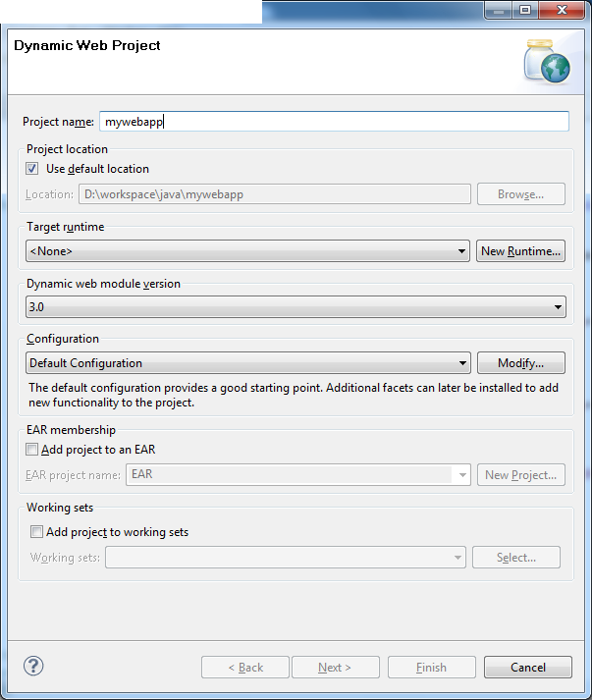Screen dimensions: 592x700
Task: Open the Target runtime dropdown
Action: coord(247,251)
